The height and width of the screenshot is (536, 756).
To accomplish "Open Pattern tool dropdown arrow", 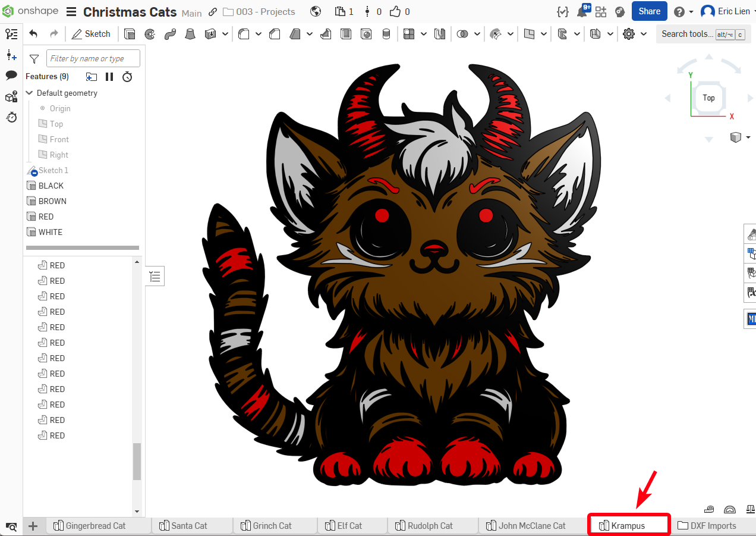I will 424,34.
